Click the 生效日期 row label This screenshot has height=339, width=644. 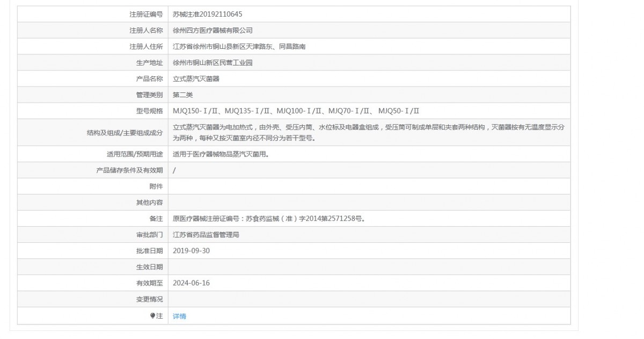coord(149,267)
